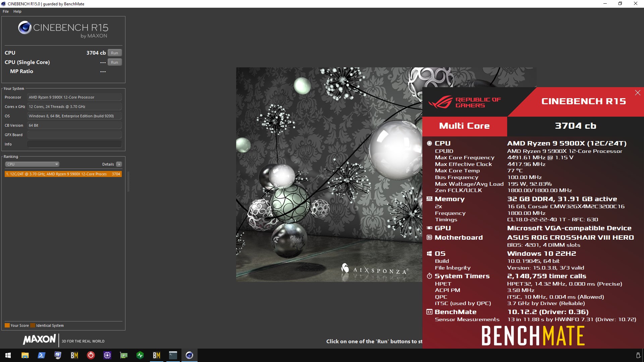Screen dimensions: 644x362
Task: Click the BIOS: 4201, 4 DIMM slots text
Action: (544, 245)
